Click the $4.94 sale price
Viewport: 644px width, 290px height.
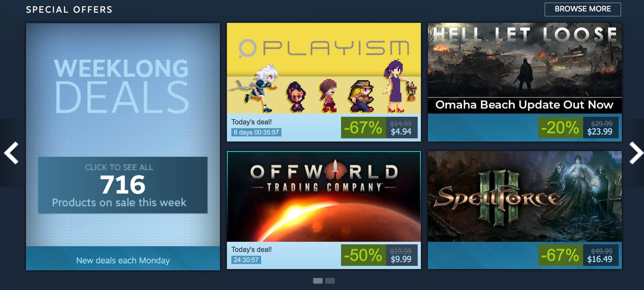pyautogui.click(x=401, y=132)
